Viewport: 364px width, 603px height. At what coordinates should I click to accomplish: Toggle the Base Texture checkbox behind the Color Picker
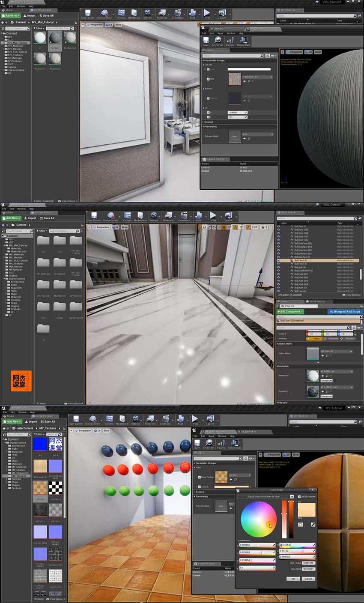tap(200, 477)
